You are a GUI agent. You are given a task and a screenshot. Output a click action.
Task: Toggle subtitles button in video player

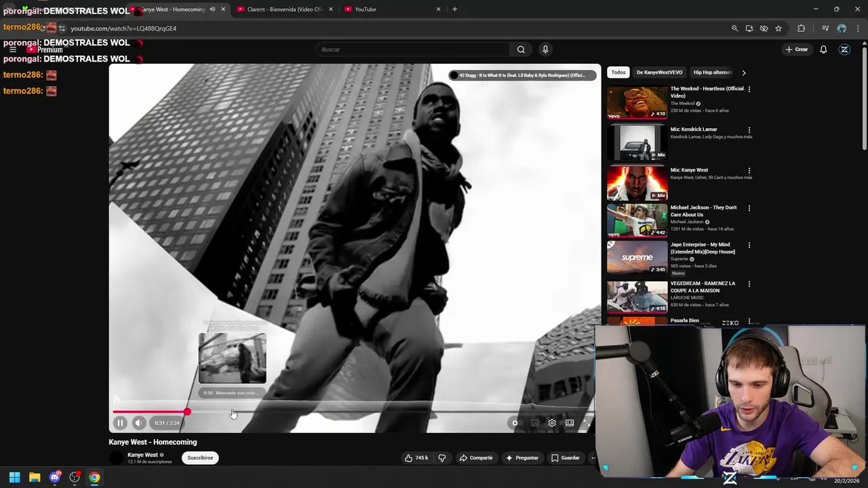(x=534, y=423)
